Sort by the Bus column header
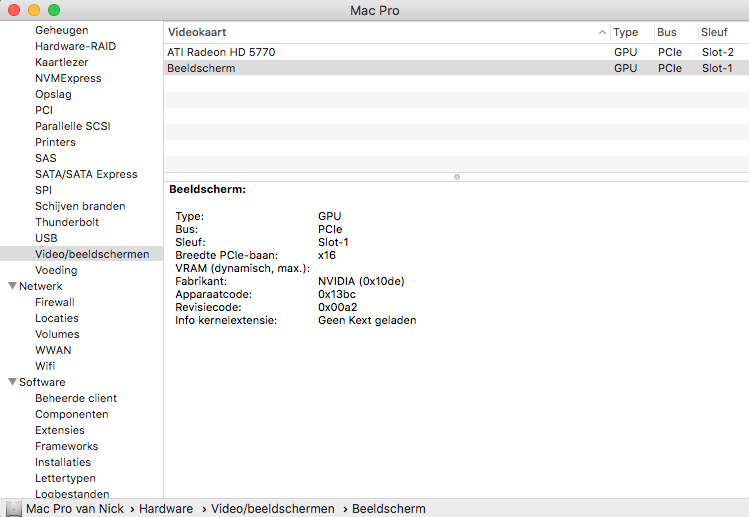Screen dimensions: 749x517 pos(666,32)
